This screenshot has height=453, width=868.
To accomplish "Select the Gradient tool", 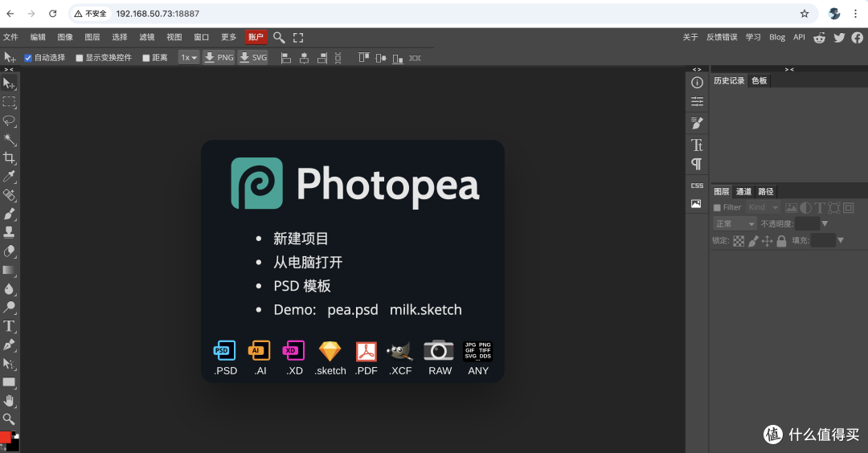I will (9, 270).
